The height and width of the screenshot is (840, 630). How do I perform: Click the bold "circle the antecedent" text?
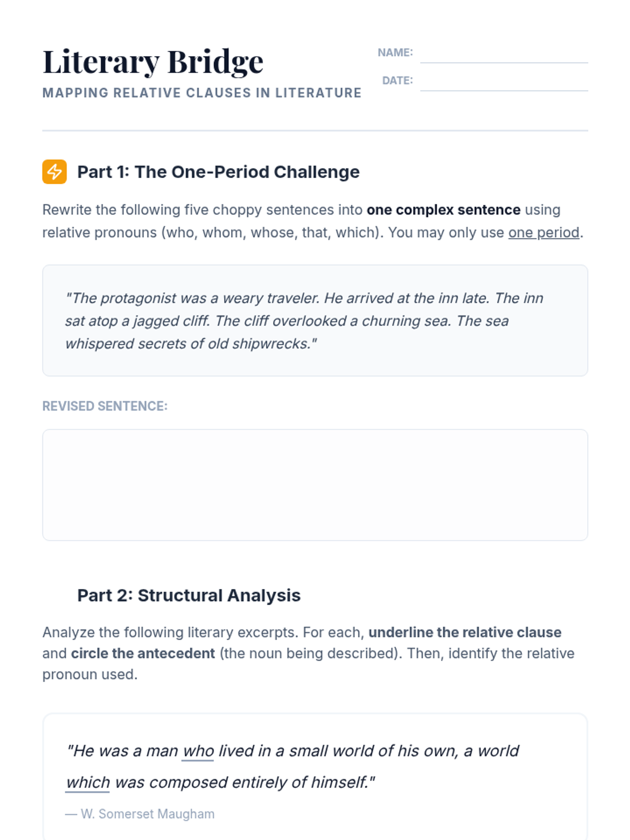(143, 653)
